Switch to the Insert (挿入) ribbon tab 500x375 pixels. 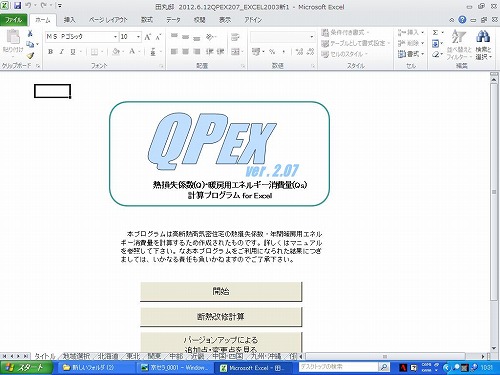(x=69, y=20)
